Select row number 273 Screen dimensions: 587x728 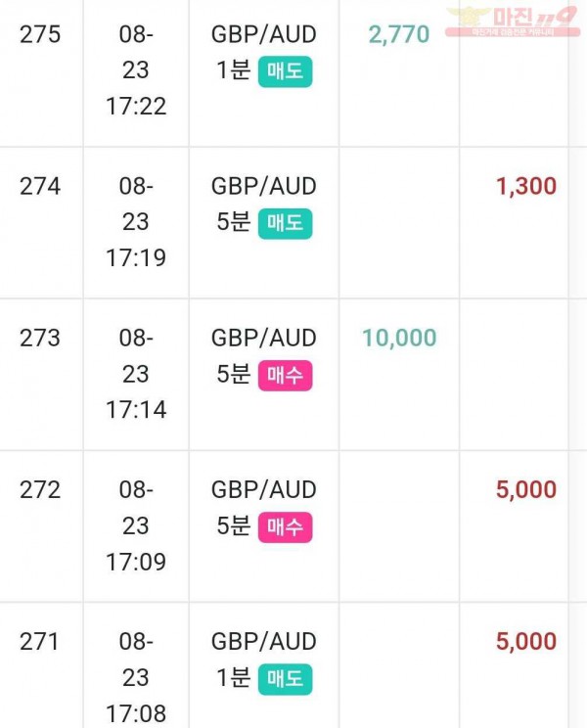coord(40,338)
